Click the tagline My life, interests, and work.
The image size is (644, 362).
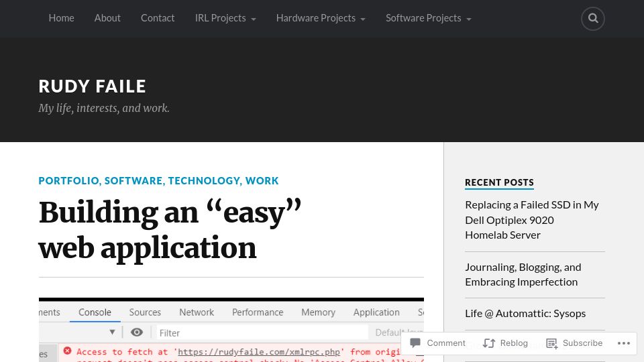pos(104,109)
